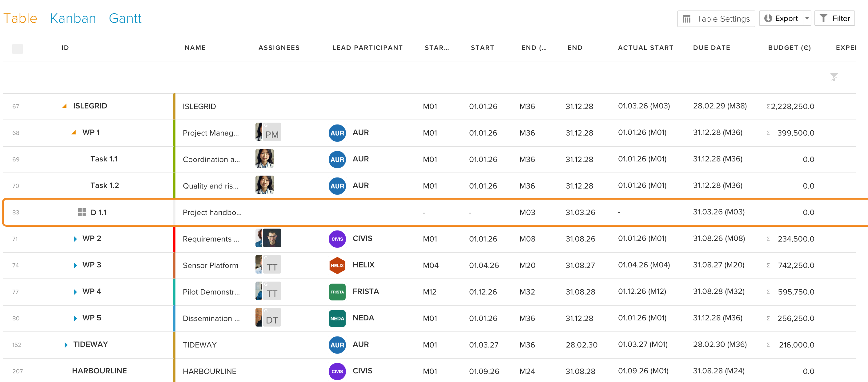The image size is (868, 382).
Task: Click budget value 2,228,250.0
Action: [792, 106]
